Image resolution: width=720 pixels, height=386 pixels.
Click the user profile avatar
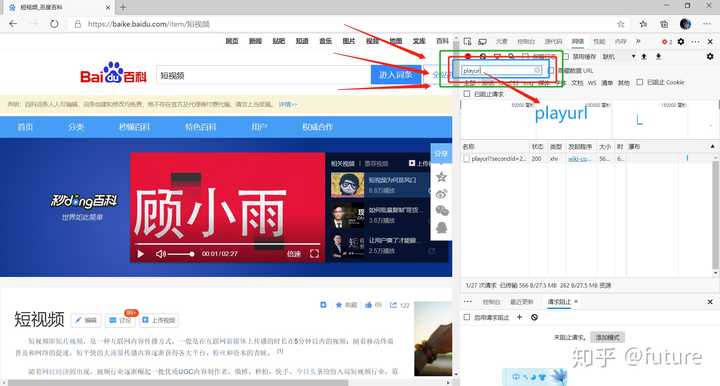pos(686,24)
